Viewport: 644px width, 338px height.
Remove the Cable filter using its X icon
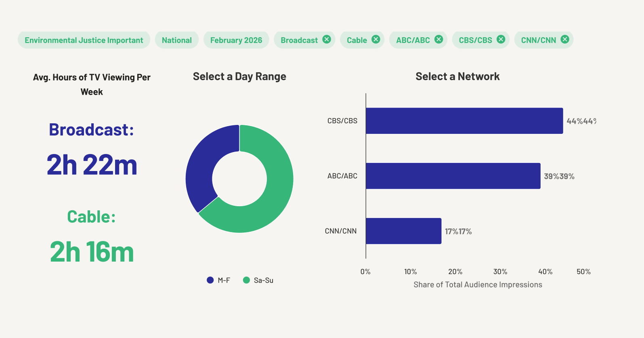[376, 39]
